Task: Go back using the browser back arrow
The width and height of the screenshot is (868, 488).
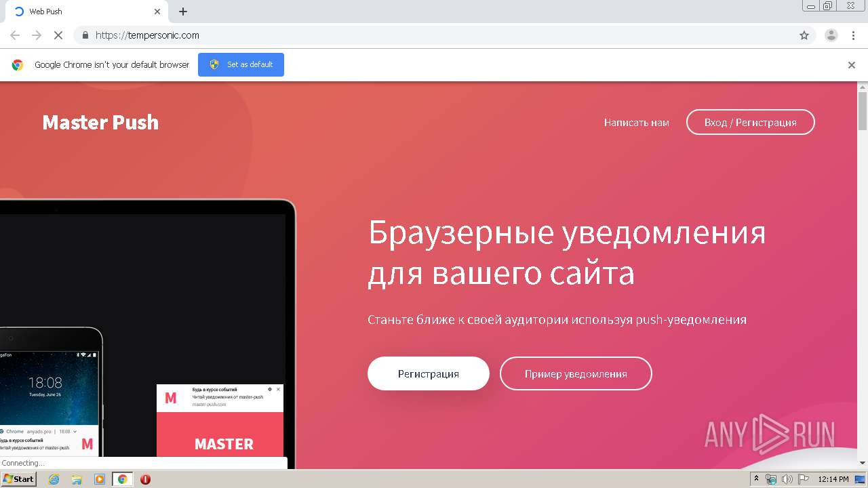Action: (15, 35)
